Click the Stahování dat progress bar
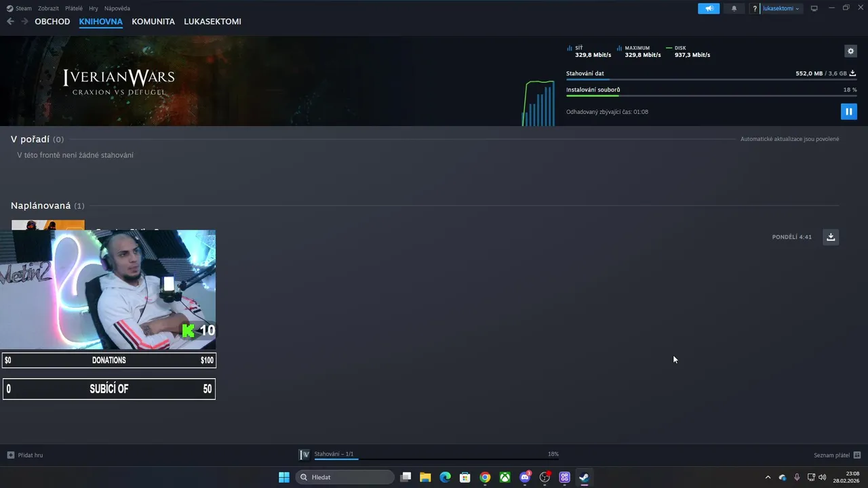This screenshot has width=868, height=488. [x=711, y=80]
